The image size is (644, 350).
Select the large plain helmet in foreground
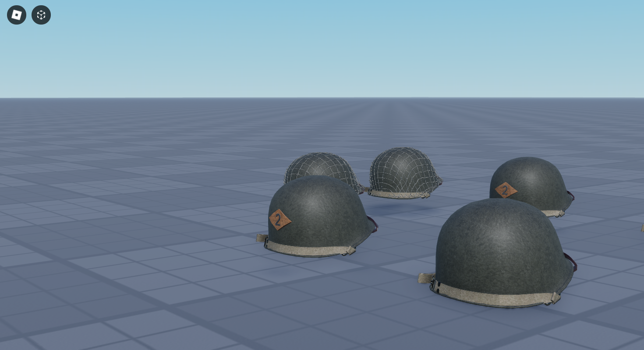click(499, 253)
